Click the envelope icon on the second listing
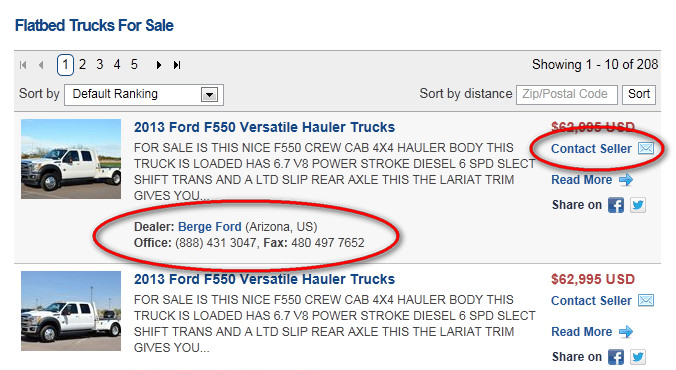This screenshot has height=370, width=676. click(x=646, y=300)
